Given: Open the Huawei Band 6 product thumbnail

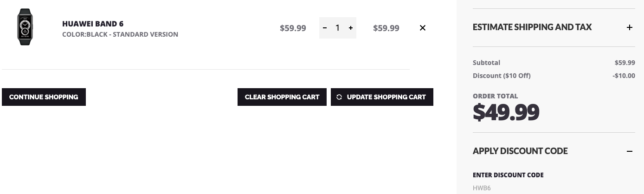Looking at the screenshot, I should [x=25, y=28].
